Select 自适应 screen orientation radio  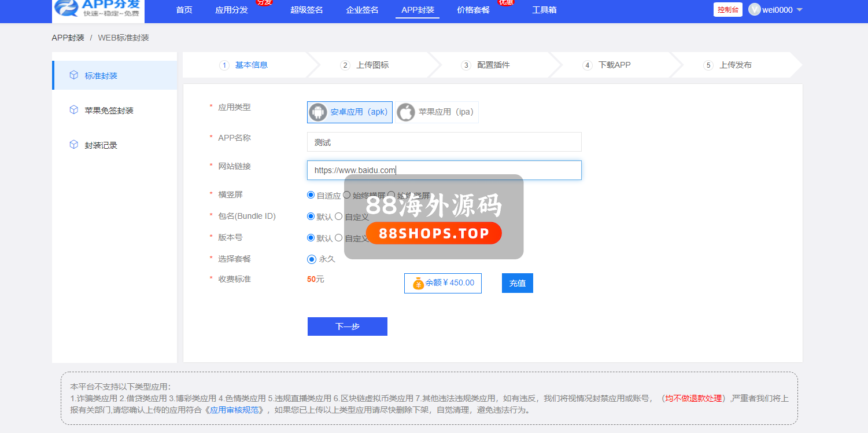click(311, 195)
